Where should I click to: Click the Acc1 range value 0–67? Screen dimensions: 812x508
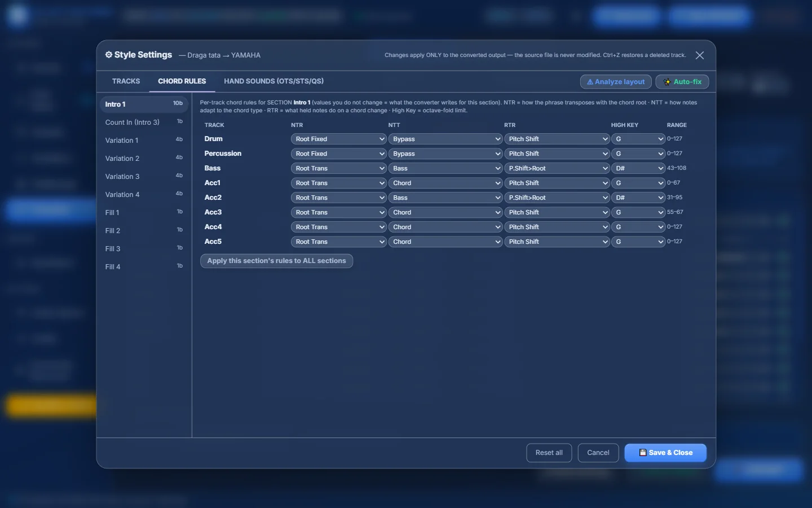[673, 183]
